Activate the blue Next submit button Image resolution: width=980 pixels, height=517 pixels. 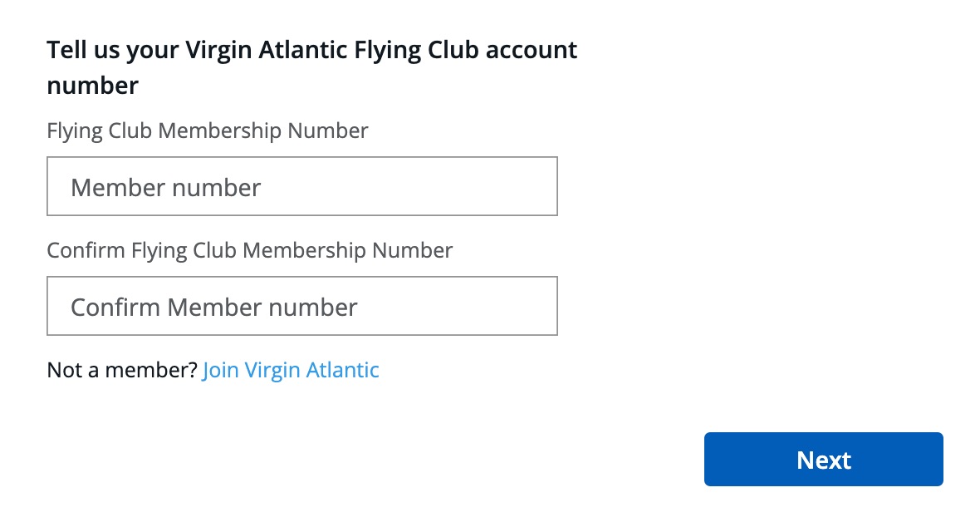823,459
